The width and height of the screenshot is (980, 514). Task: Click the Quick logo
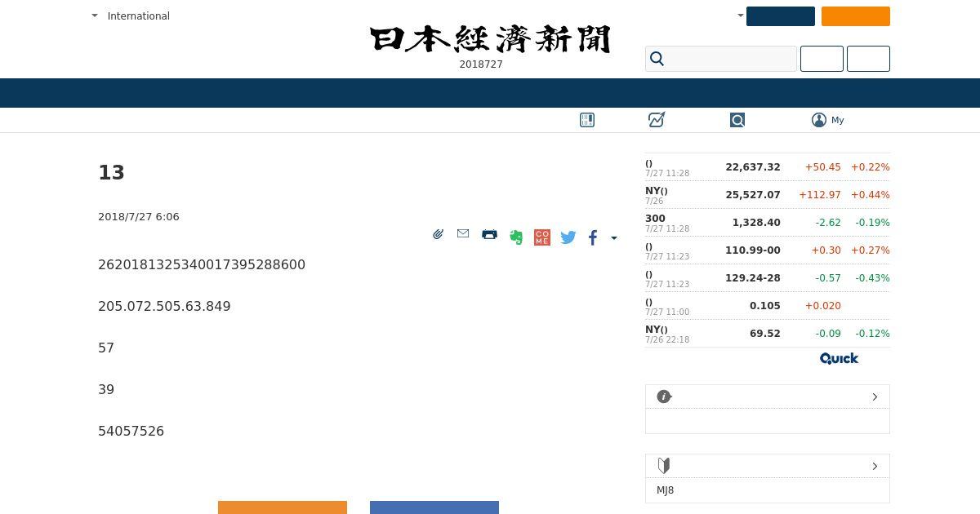pos(839,358)
